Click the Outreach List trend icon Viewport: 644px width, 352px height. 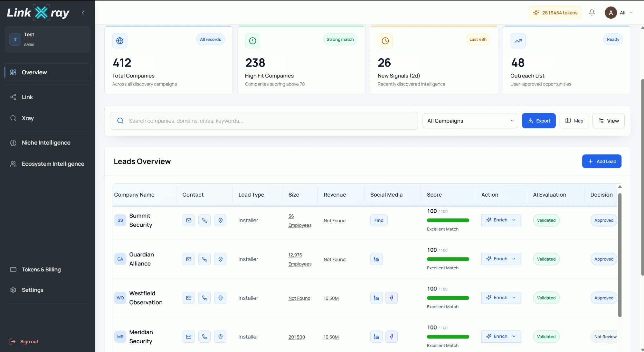518,41
